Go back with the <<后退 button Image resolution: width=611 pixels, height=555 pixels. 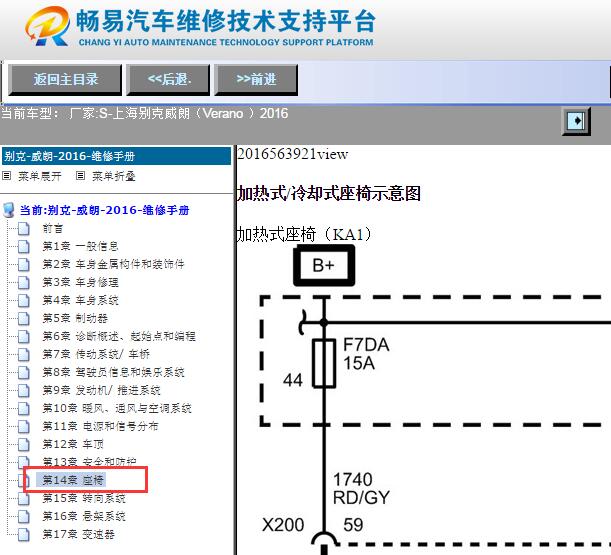click(x=168, y=80)
